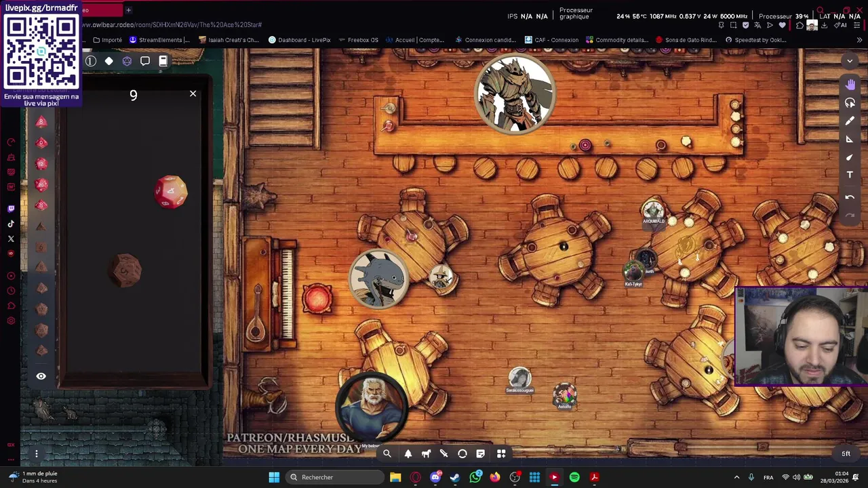Close the dice tray
Screen dimensions: 868x488
pos(193,94)
